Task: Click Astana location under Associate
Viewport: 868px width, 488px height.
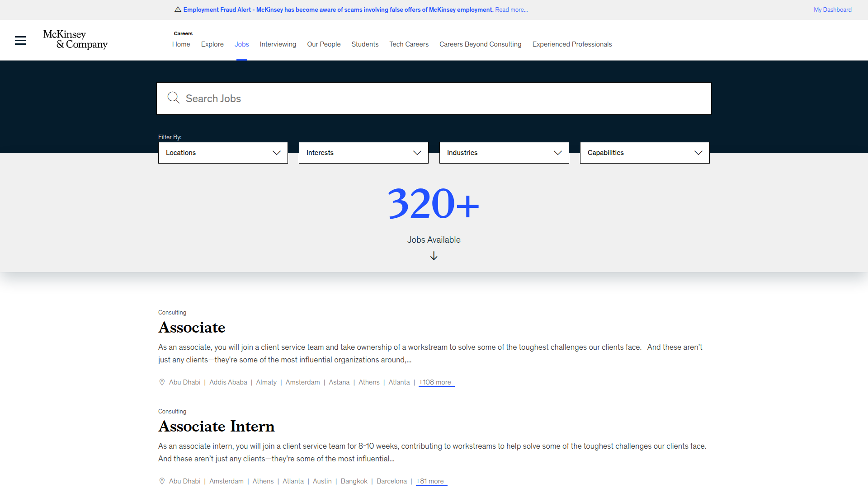Action: [x=339, y=382]
